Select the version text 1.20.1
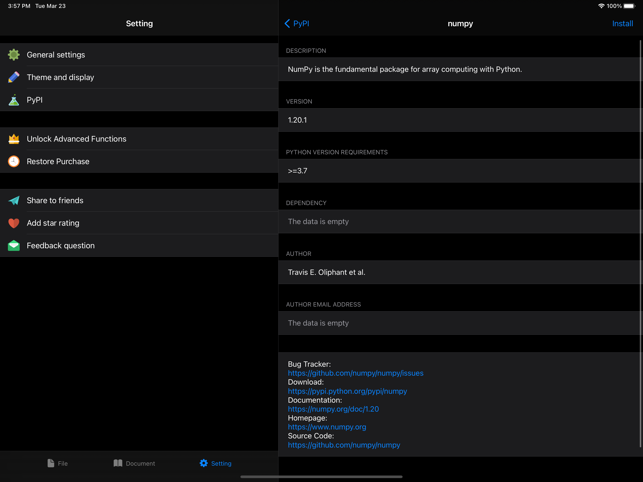The image size is (643, 482). click(297, 120)
